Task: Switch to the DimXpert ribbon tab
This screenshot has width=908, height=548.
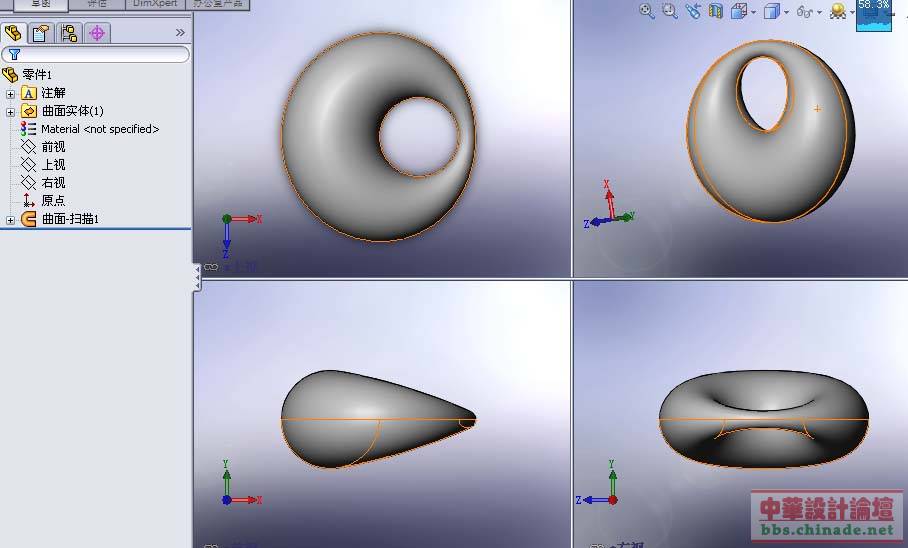Action: point(155,4)
